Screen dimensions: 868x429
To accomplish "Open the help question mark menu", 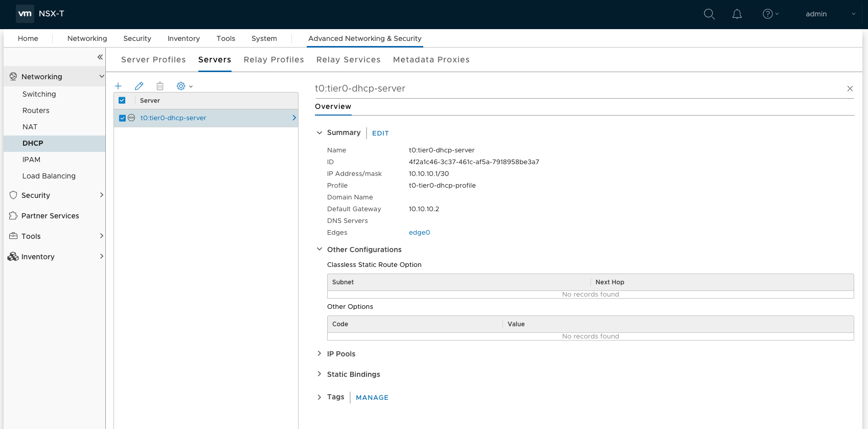I will click(770, 14).
